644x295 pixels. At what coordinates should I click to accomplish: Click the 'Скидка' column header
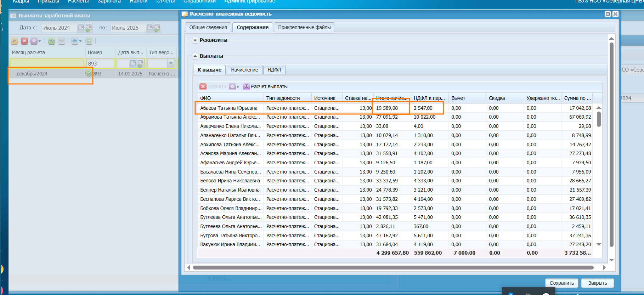pyautogui.click(x=505, y=98)
